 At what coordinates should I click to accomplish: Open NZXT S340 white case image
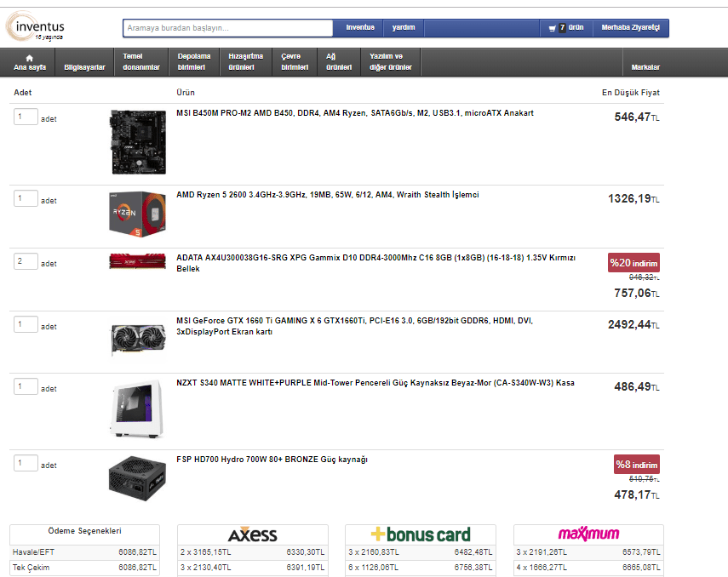tap(137, 409)
